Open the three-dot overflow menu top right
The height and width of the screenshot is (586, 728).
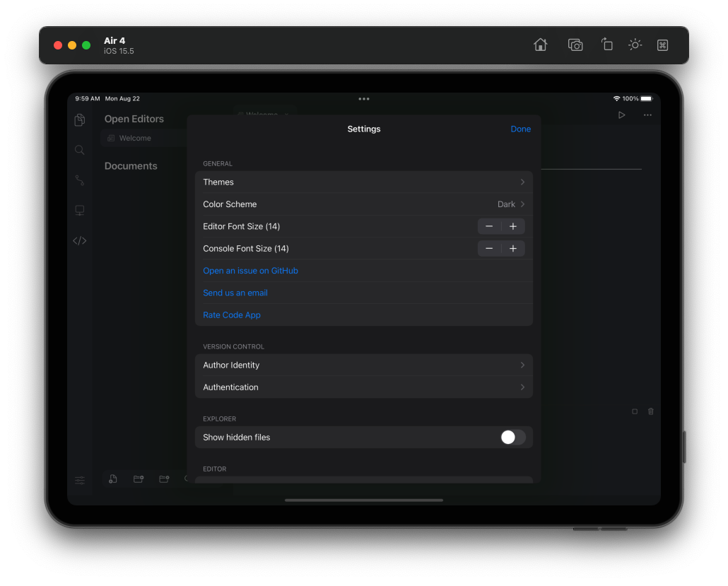coord(647,115)
